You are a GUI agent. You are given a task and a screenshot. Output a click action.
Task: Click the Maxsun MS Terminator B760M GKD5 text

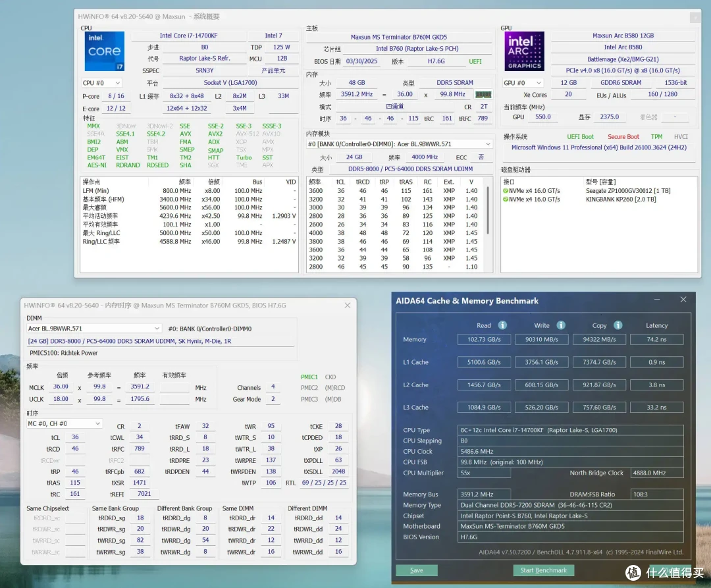pos(399,37)
